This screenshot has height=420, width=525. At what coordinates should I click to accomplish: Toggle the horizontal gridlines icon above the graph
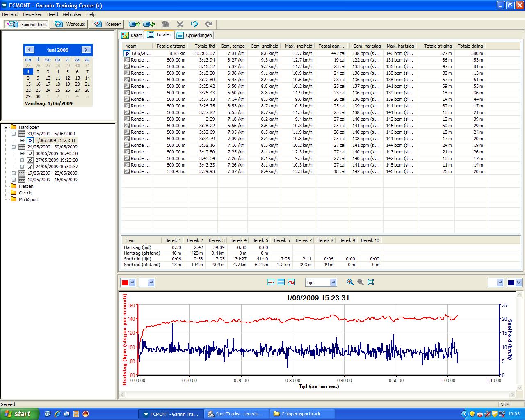pyautogui.click(x=281, y=282)
